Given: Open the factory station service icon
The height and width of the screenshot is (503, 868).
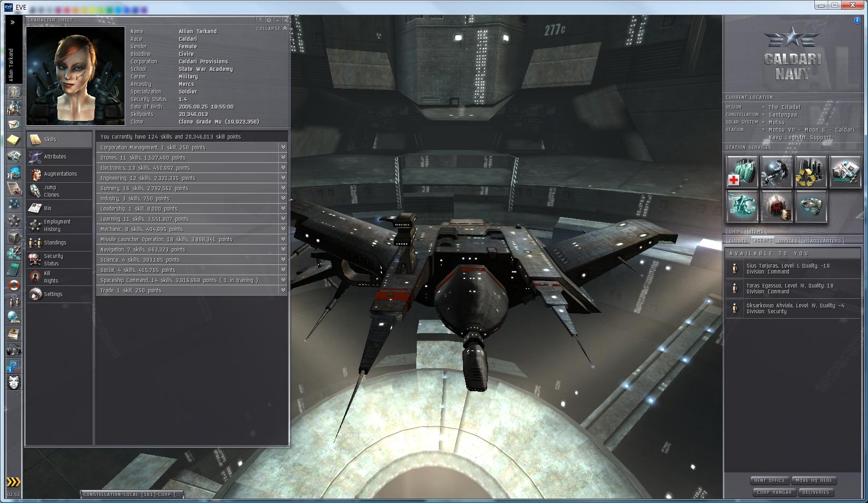Looking at the screenshot, I should 845,171.
